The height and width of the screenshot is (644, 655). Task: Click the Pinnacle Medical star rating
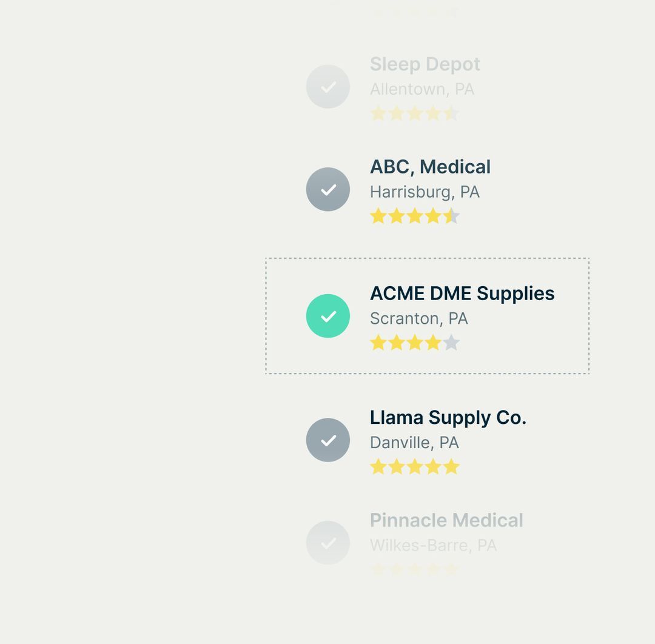415,569
